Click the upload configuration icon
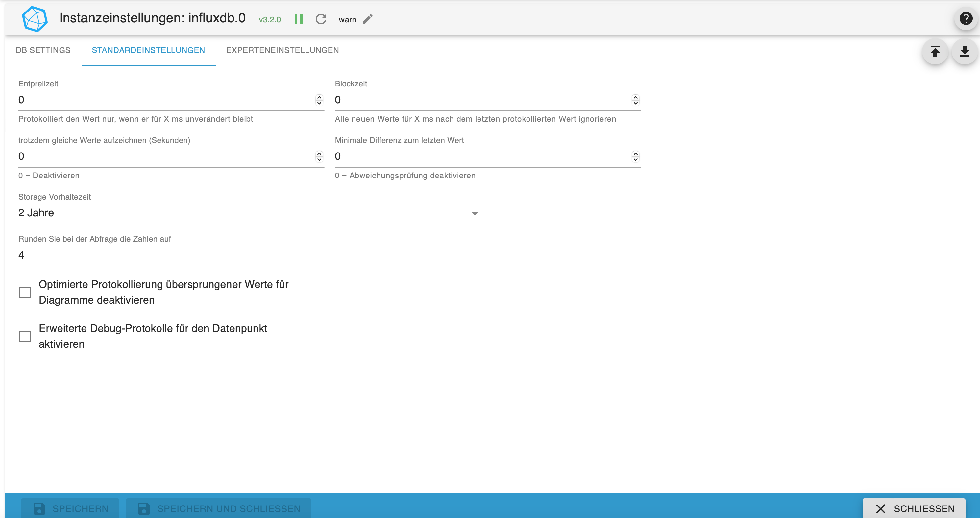Image resolution: width=980 pixels, height=518 pixels. pos(935,51)
